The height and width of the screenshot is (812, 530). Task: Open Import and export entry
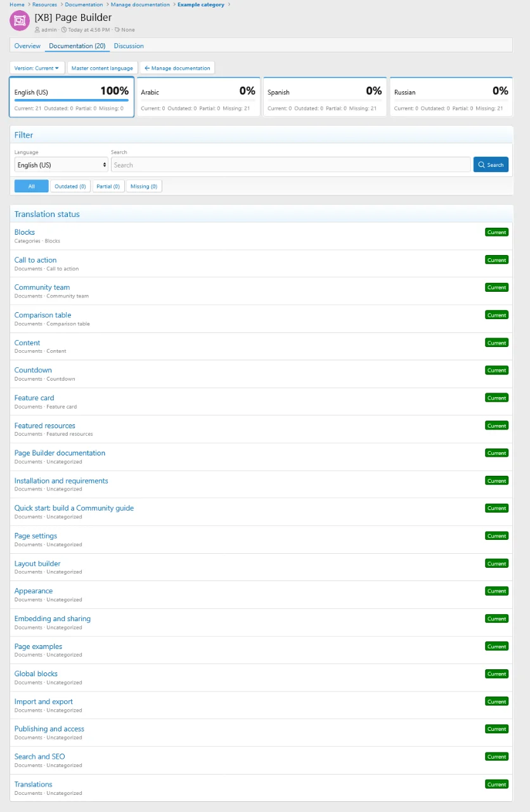44,702
